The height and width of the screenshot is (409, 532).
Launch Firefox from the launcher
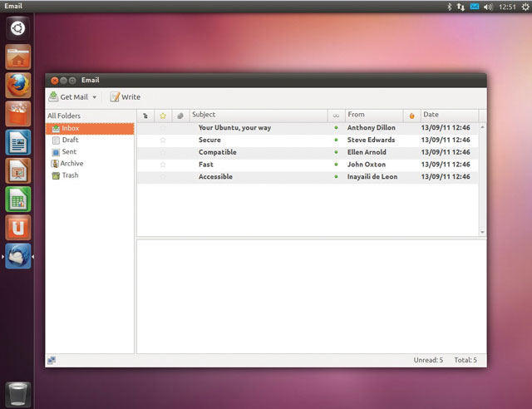click(x=18, y=85)
